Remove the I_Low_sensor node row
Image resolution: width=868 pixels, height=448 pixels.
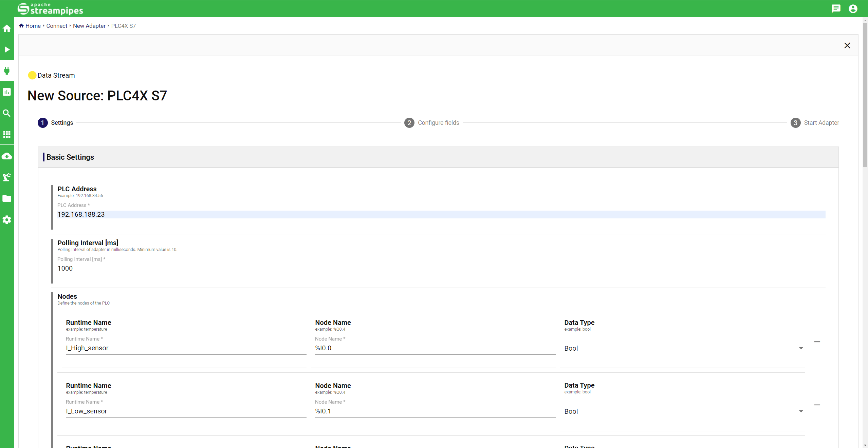(x=817, y=405)
